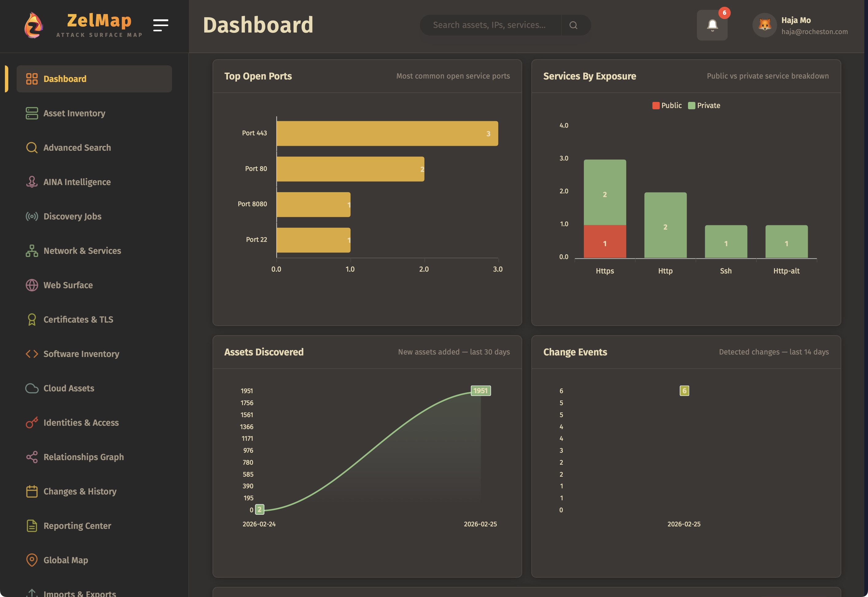Open Certificates & TLS via its ribbon icon

tap(32, 320)
